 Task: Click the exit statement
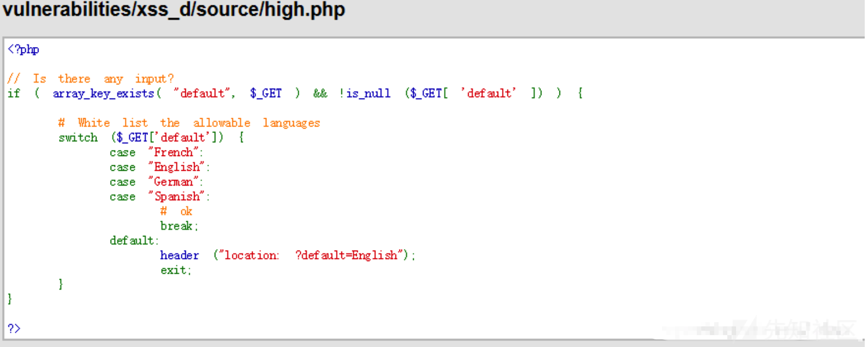[x=175, y=270]
